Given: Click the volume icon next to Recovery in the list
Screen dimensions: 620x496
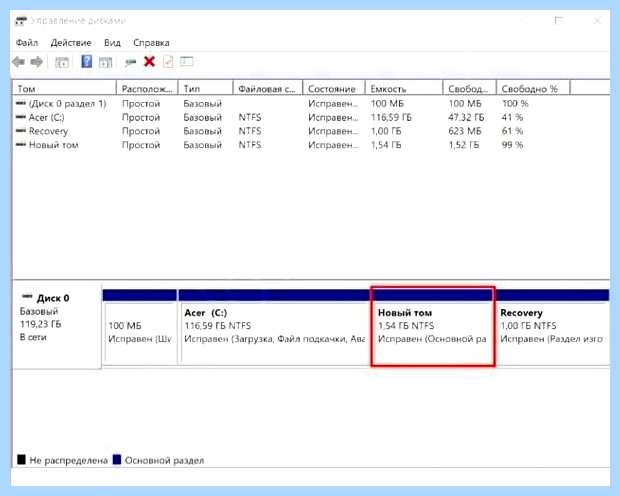Looking at the screenshot, I should pos(21,131).
